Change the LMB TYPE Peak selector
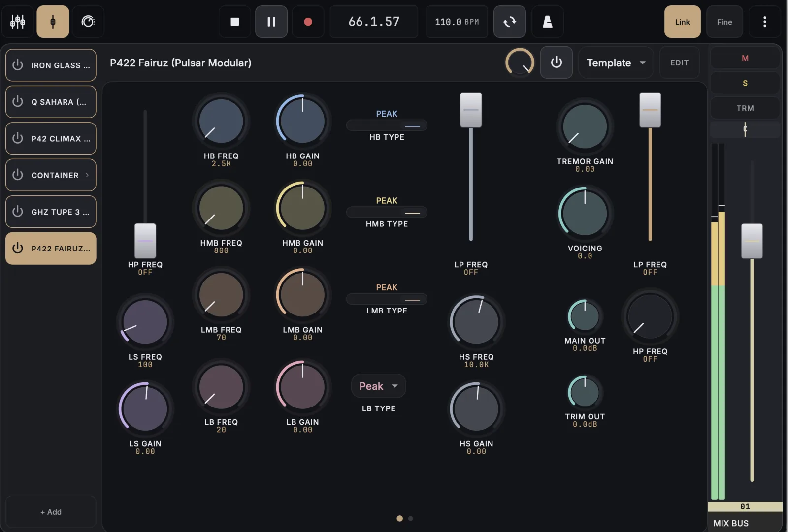 point(387,299)
